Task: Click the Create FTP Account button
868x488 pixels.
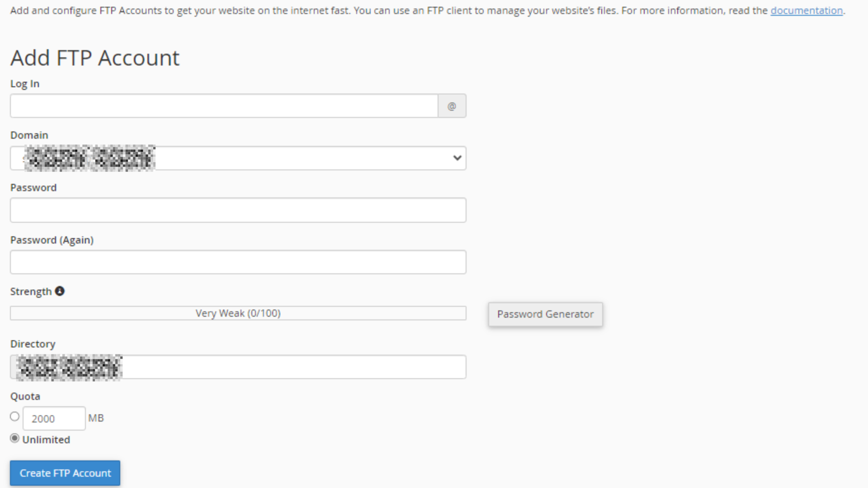Action: pos(65,473)
